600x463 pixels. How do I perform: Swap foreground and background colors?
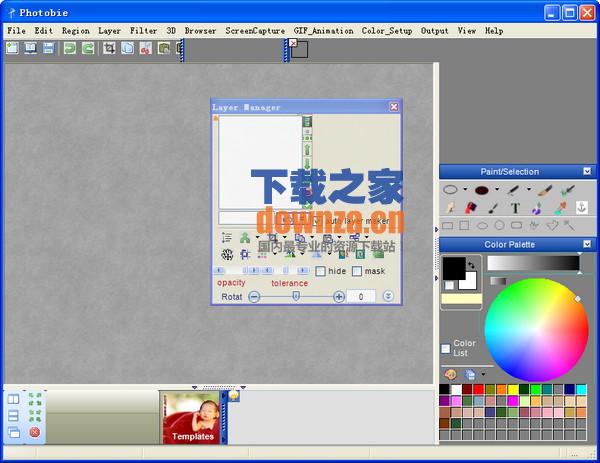pyautogui.click(x=472, y=264)
